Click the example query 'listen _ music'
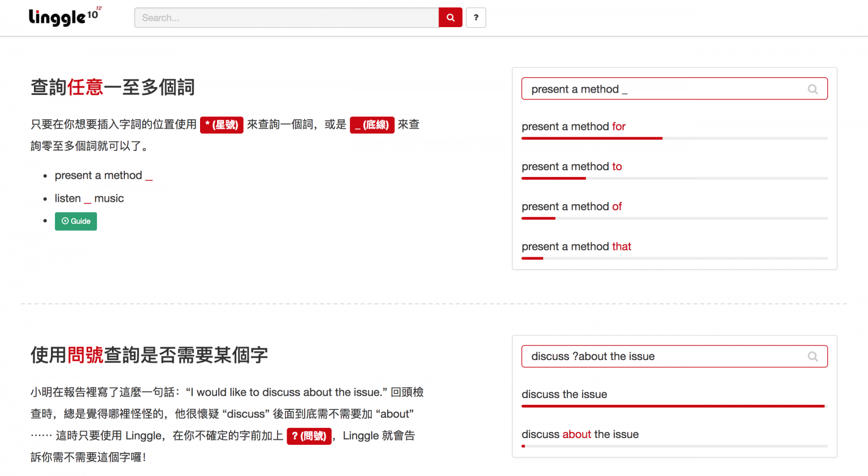The height and width of the screenshot is (476, 868). point(89,198)
